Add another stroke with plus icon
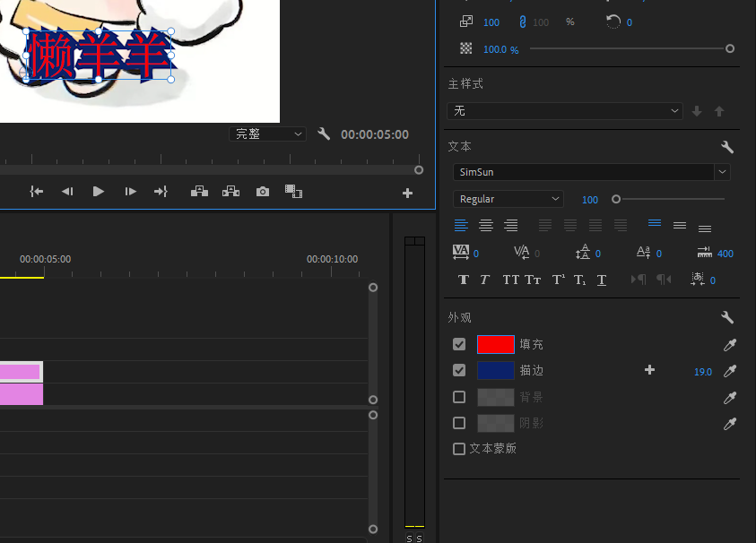 [650, 370]
